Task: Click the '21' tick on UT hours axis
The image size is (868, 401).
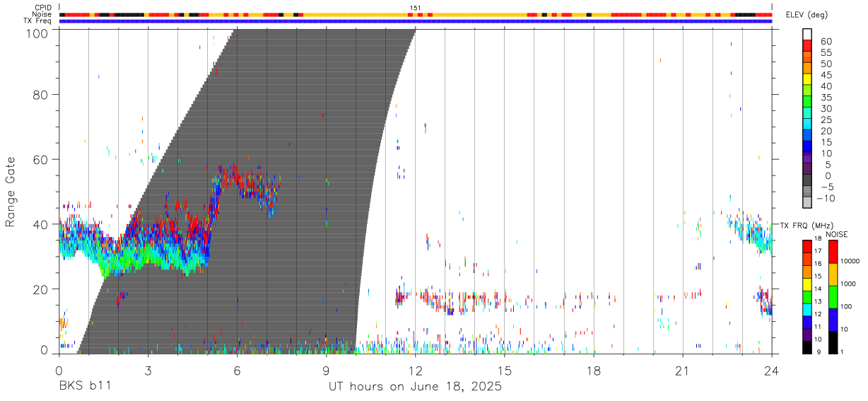Action: point(682,371)
